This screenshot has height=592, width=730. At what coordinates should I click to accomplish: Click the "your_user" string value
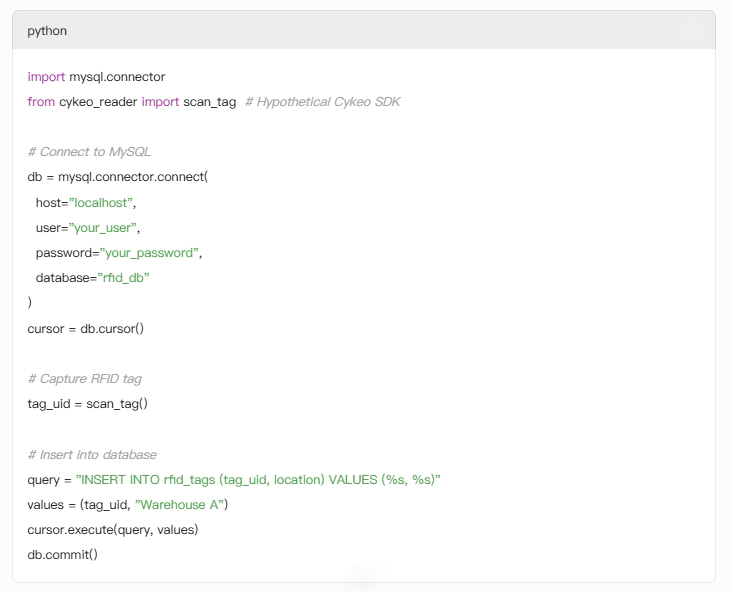click(x=103, y=228)
